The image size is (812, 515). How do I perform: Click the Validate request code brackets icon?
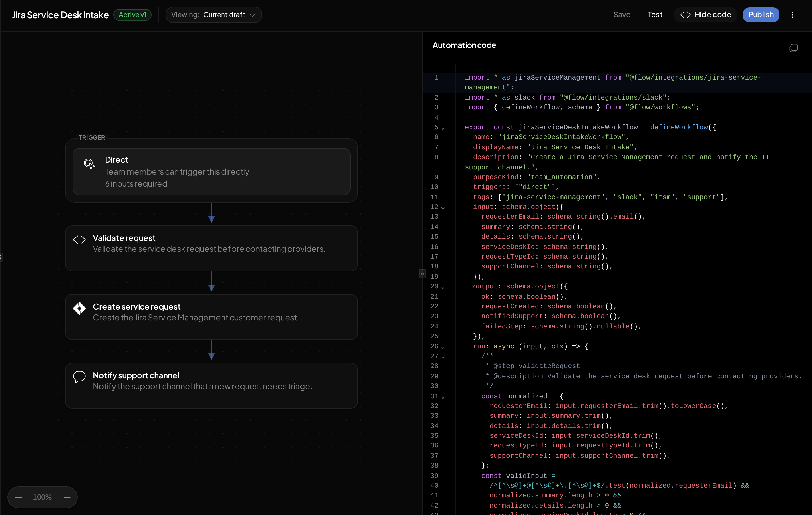(79, 239)
